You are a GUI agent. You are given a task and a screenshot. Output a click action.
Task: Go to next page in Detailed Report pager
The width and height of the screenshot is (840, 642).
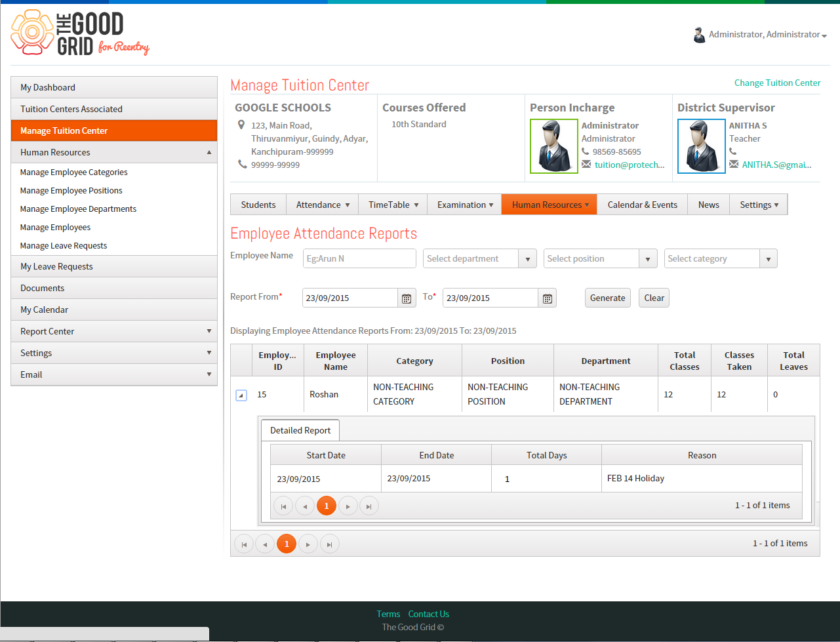point(348,506)
